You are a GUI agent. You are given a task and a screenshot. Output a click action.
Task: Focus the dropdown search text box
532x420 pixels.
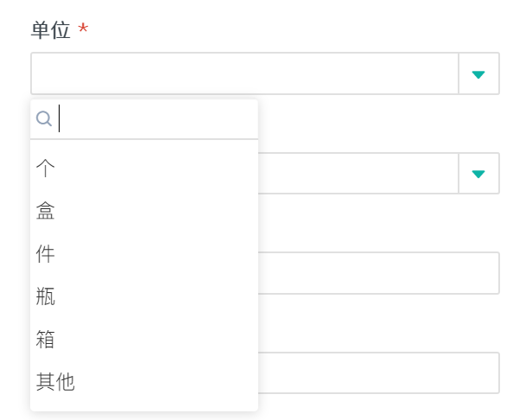coord(155,119)
